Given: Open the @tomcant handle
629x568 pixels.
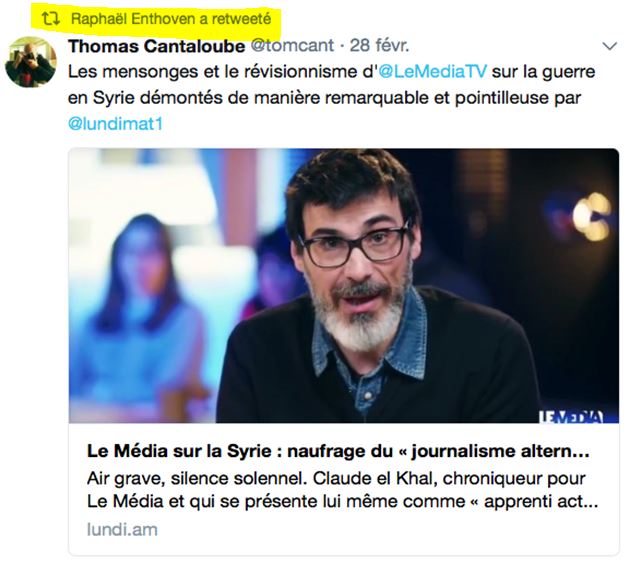Looking at the screenshot, I should [292, 46].
